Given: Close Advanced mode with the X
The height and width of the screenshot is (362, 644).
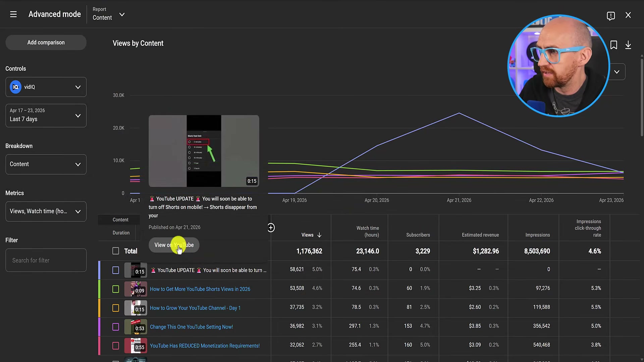Looking at the screenshot, I should click(x=628, y=15).
